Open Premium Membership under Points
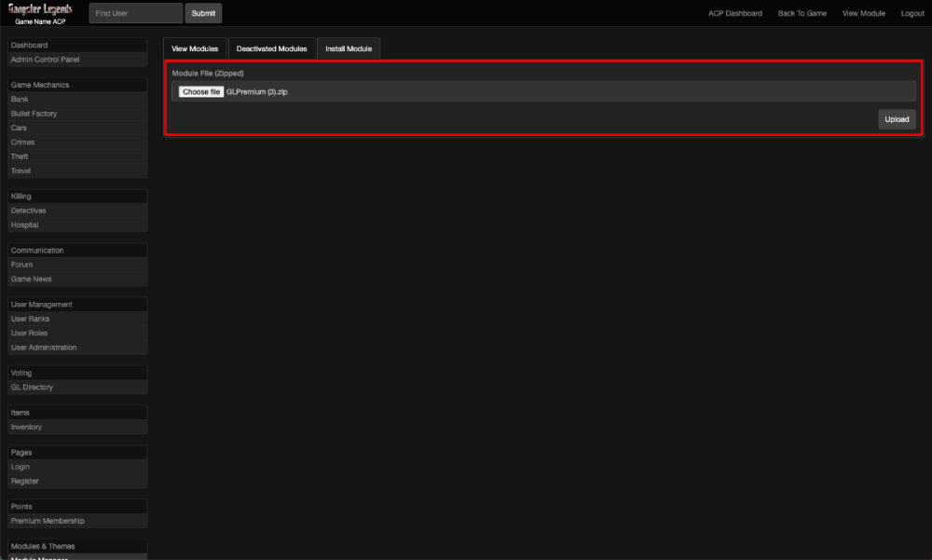The height and width of the screenshot is (560, 932). click(48, 521)
